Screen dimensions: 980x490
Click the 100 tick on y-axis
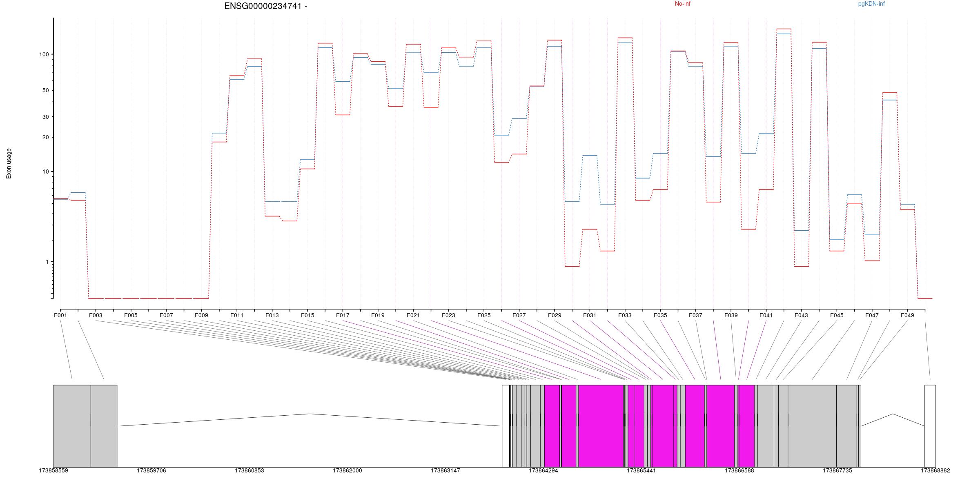44,54
